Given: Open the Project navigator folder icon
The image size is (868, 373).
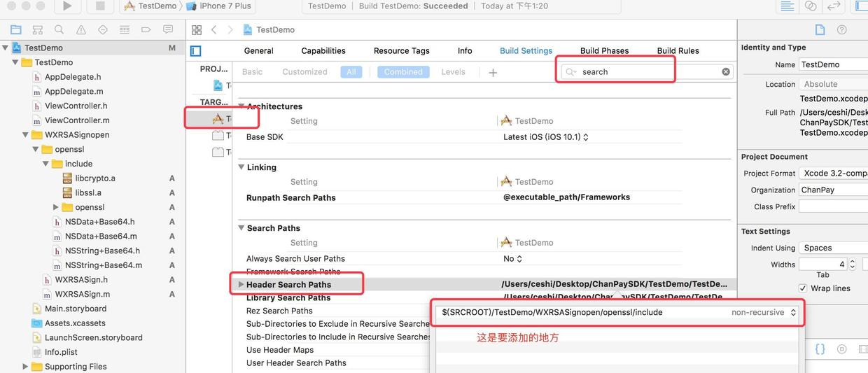Looking at the screenshot, I should pos(15,30).
